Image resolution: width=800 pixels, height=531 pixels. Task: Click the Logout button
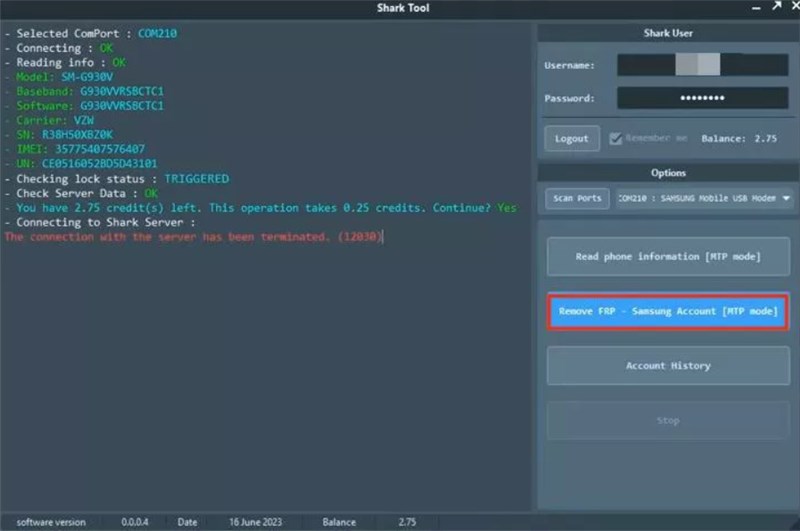572,139
